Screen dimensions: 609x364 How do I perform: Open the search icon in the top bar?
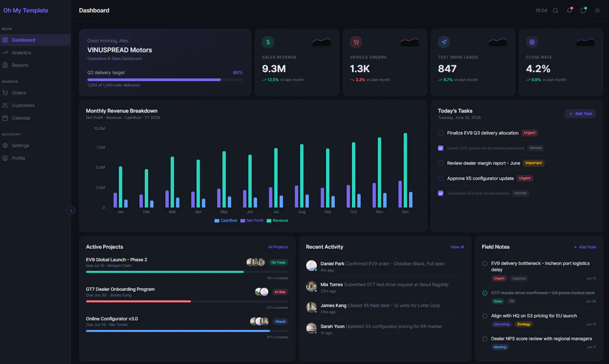pos(555,11)
